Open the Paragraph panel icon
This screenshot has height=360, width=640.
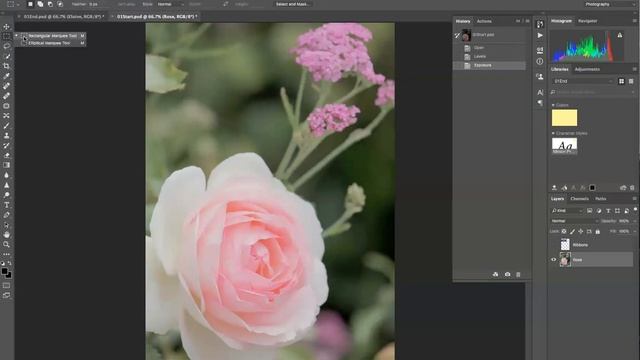[x=540, y=103]
